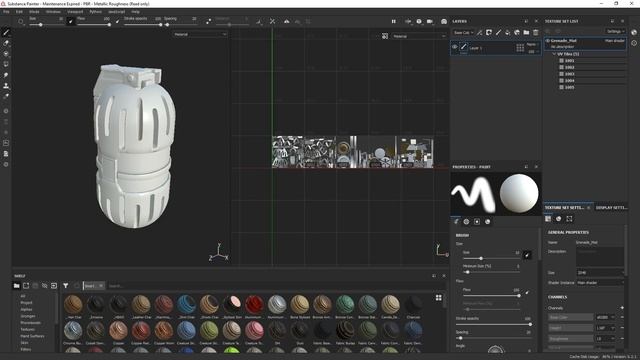Open the Edit menu
The height and width of the screenshot is (360, 640).
tap(19, 12)
